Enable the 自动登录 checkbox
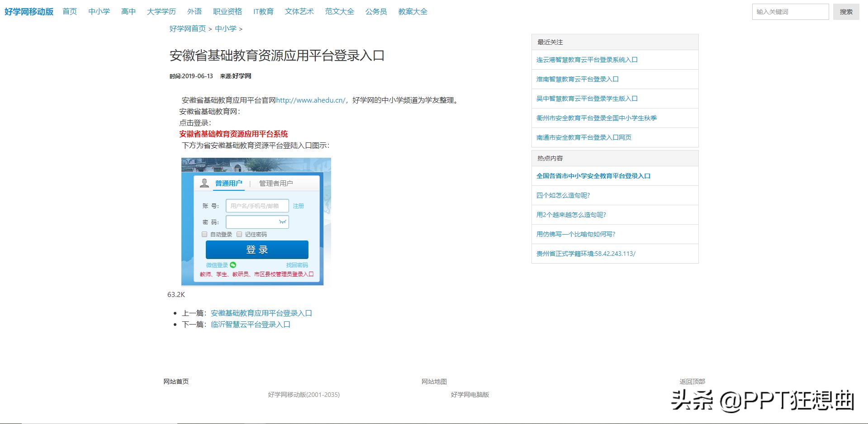868x424 pixels. click(x=204, y=234)
